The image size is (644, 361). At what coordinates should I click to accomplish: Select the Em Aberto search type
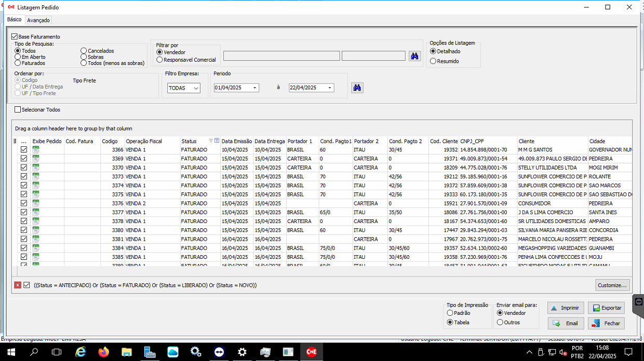click(x=18, y=57)
